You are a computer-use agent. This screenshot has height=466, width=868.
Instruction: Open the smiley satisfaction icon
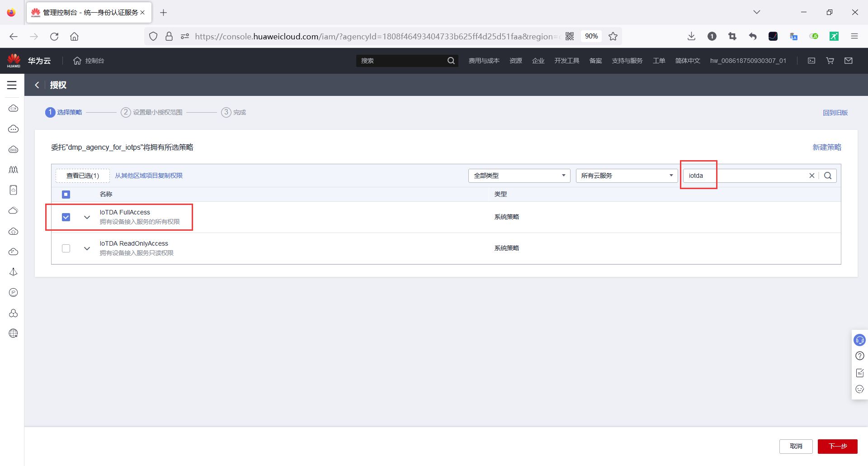click(x=859, y=389)
